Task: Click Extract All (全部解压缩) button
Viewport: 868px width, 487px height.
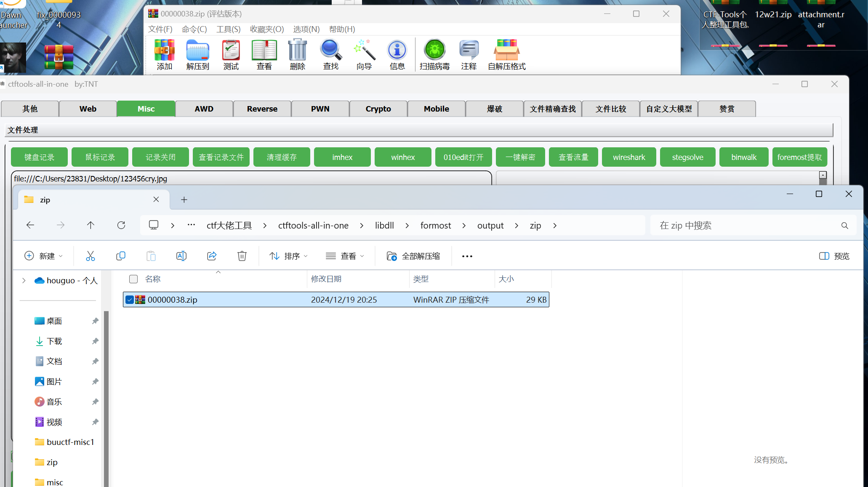Action: [x=413, y=256]
